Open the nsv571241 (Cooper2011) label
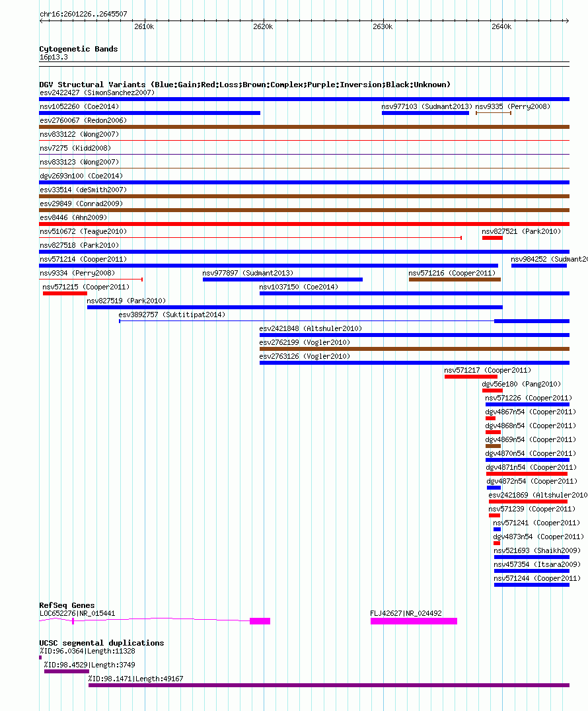The height and width of the screenshot is (711, 588). point(536,523)
